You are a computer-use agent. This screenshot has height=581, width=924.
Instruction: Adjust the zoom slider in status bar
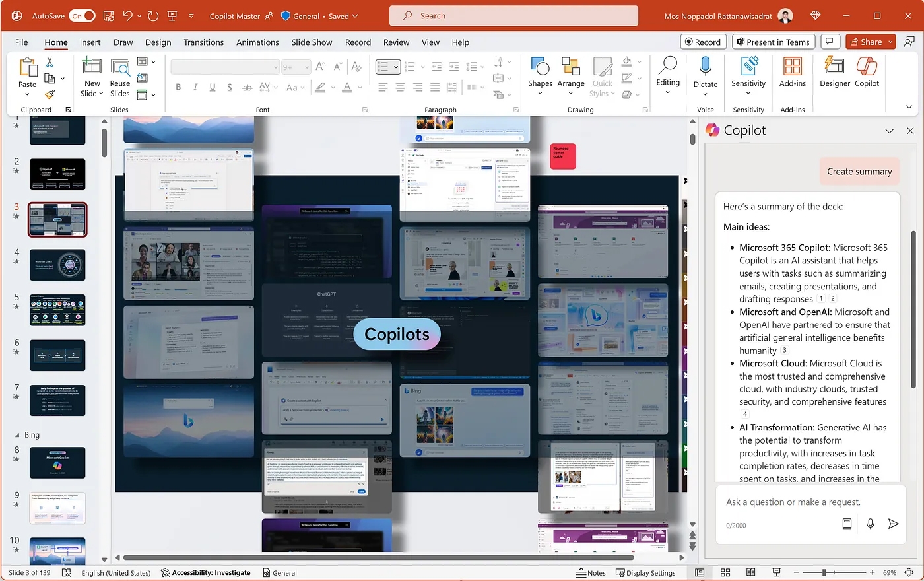[x=824, y=572]
